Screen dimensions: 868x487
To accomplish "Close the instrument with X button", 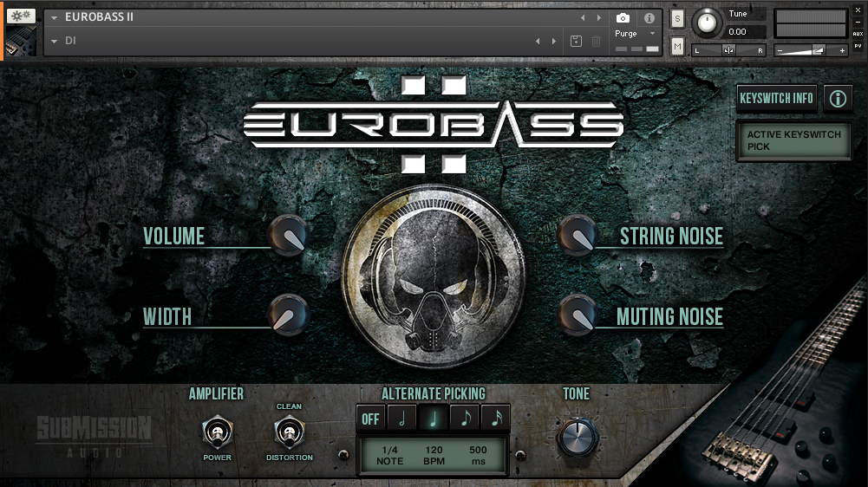I will pos(858,10).
